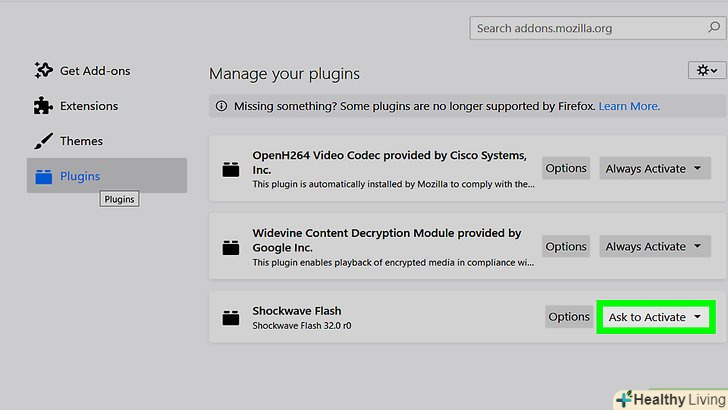Expand the Always Activate dropdown for OpenH264

(655, 168)
